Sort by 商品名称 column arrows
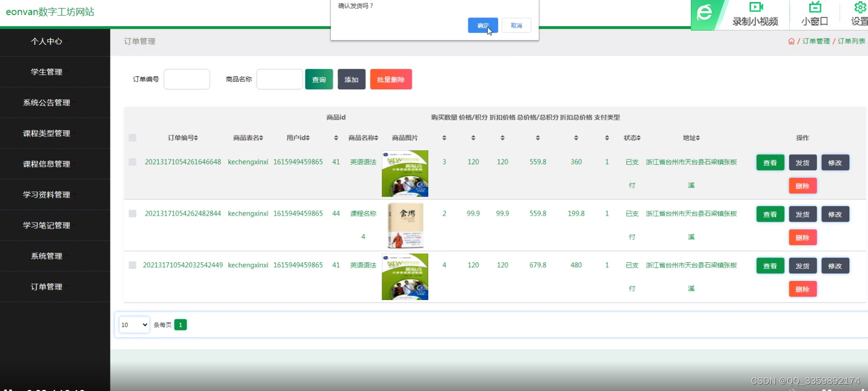 point(376,138)
